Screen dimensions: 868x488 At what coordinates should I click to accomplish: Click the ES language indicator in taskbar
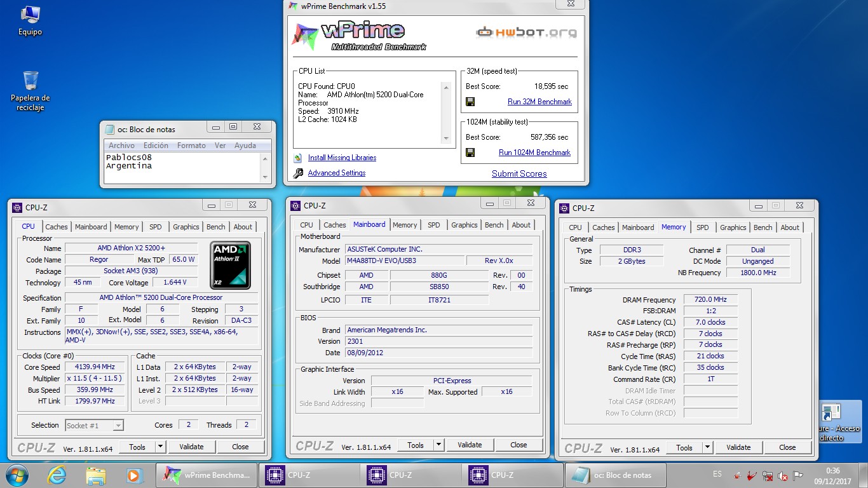pos(717,475)
